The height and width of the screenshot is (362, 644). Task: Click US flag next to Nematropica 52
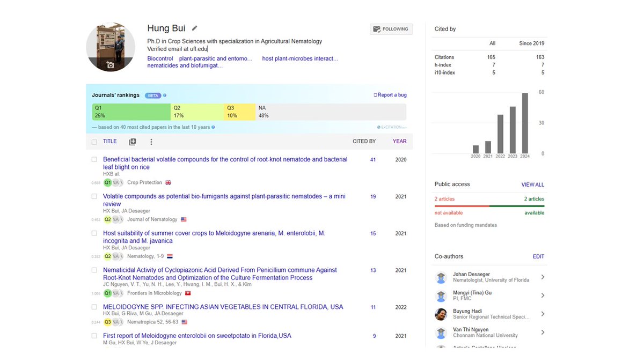[184, 322]
